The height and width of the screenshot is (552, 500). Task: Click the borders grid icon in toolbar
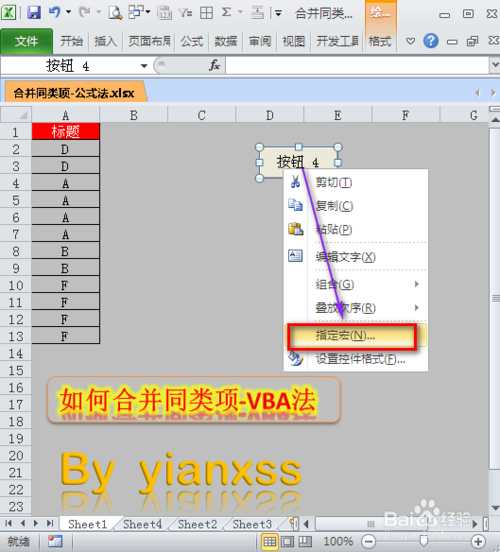(x=206, y=13)
